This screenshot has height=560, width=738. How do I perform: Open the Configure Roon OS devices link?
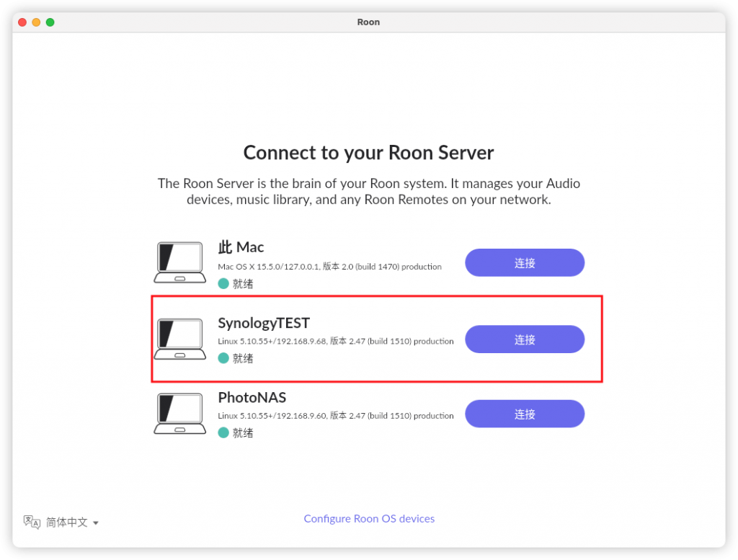tap(369, 519)
